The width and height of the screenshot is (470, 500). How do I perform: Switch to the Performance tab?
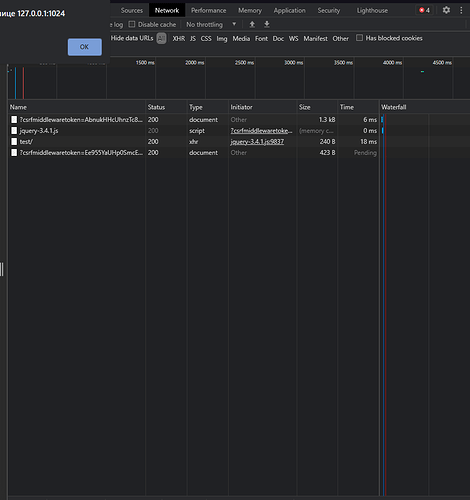208,10
